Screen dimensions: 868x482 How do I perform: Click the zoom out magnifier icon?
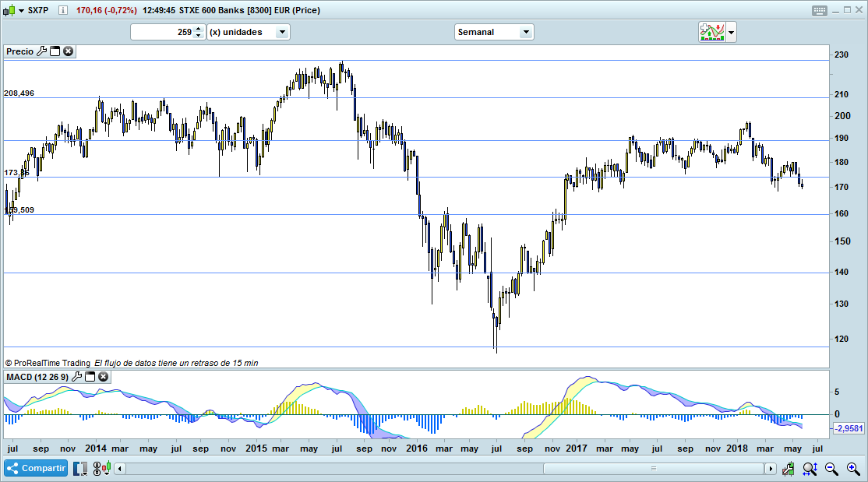831,468
